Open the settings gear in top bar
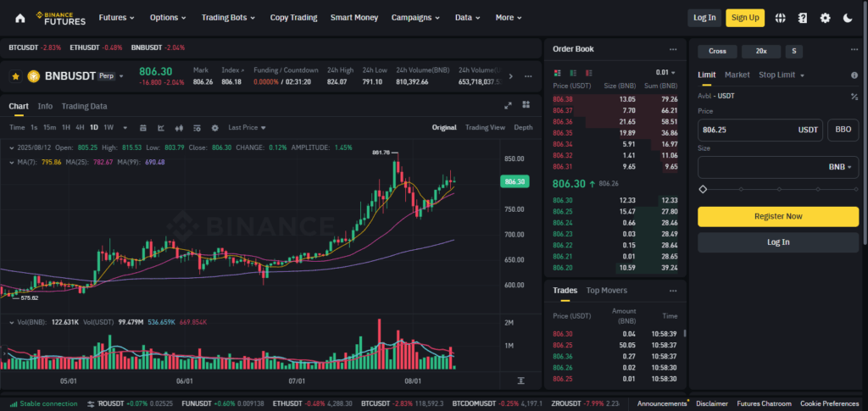The image size is (868, 411). 826,18
